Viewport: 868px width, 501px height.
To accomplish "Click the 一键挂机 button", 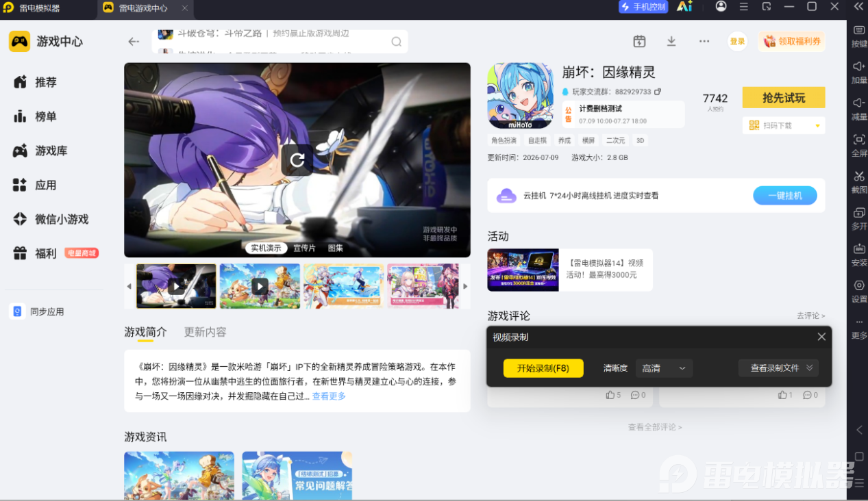I will pyautogui.click(x=785, y=196).
